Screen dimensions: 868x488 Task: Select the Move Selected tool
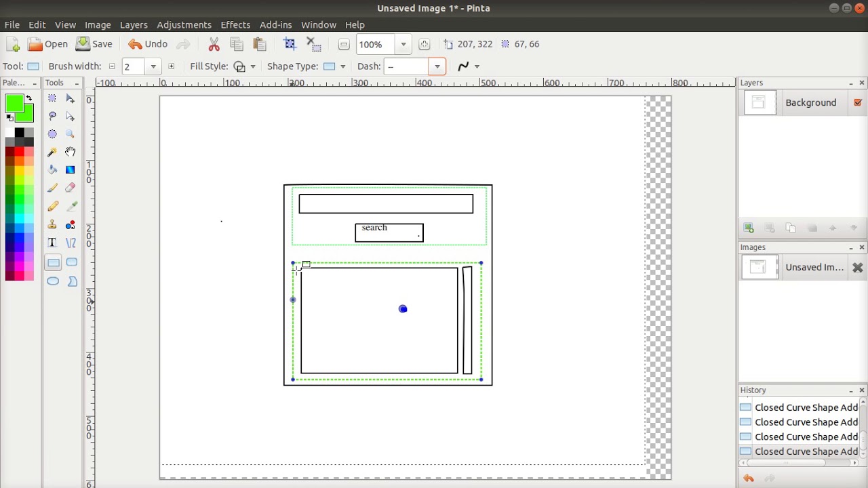click(71, 99)
